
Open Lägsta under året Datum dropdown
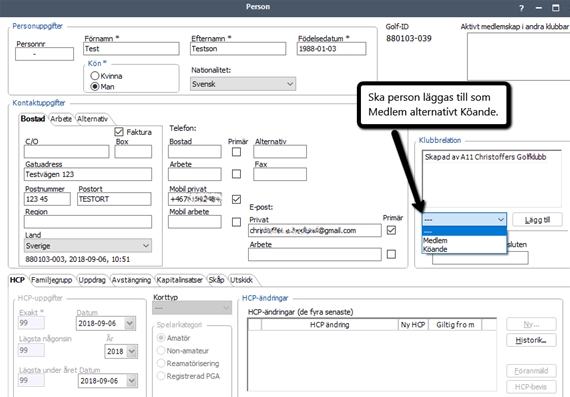(x=132, y=381)
